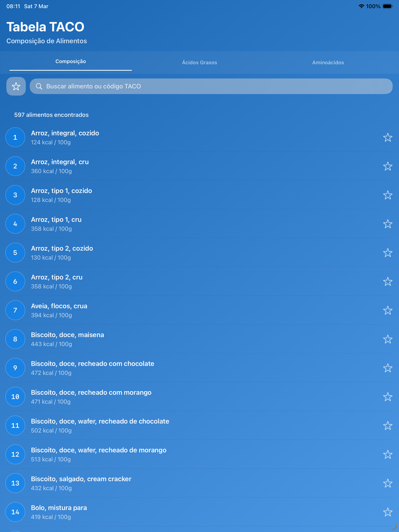Open Arroz, tipo 2, cru
Screen dimensions: 399x532
coord(199,281)
